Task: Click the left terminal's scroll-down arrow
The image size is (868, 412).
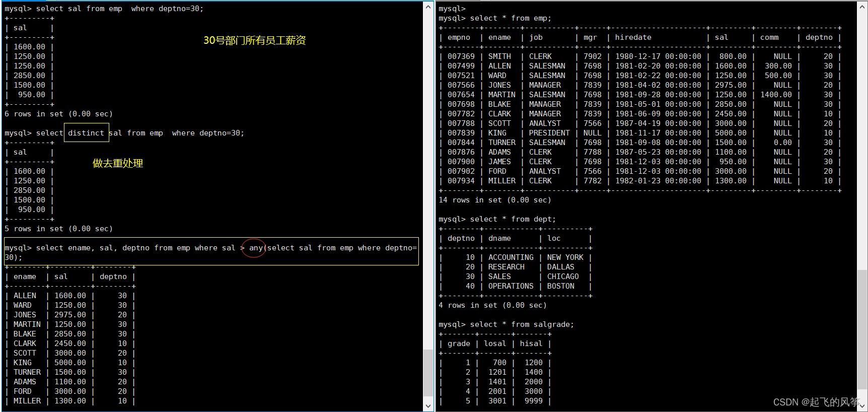Action: (x=428, y=406)
